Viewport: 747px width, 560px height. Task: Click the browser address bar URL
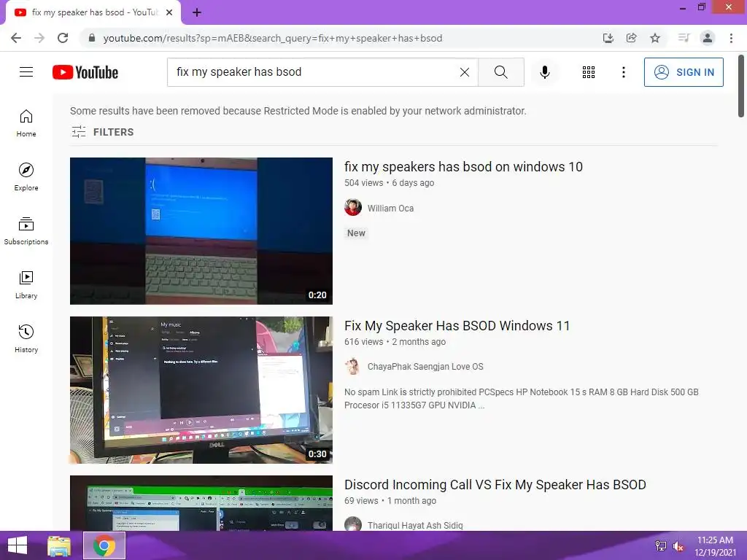273,38
